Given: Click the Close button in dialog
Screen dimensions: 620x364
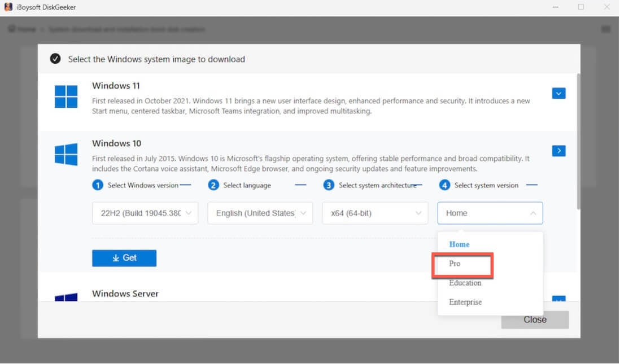Looking at the screenshot, I should click(x=535, y=320).
